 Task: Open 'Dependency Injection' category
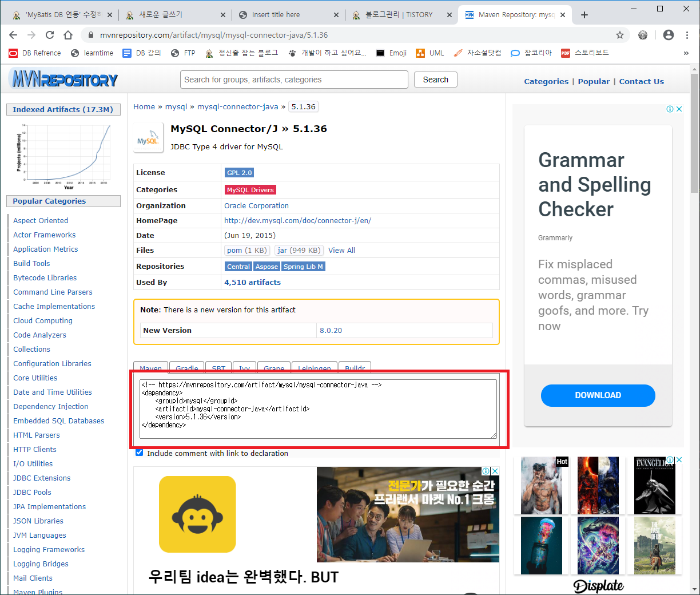(x=51, y=406)
